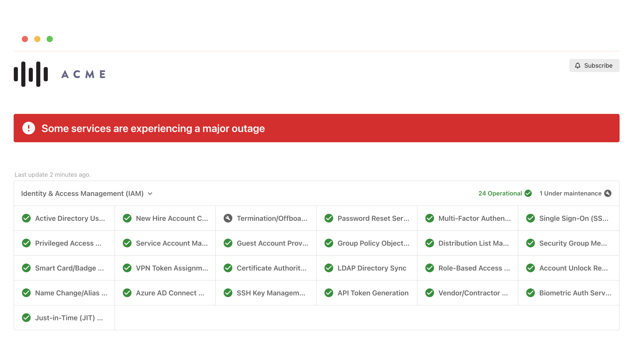Click the maintenance wrench icon in header

608,193
